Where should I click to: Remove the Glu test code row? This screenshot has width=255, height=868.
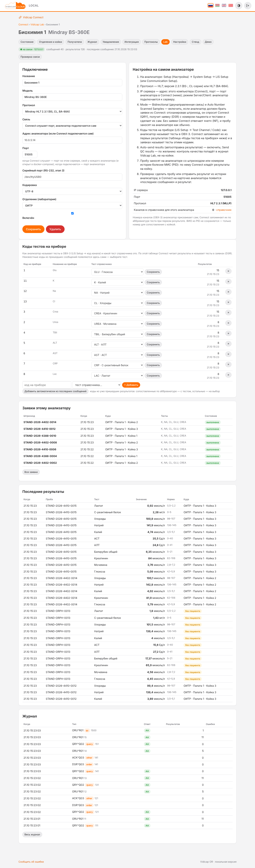[228, 271]
